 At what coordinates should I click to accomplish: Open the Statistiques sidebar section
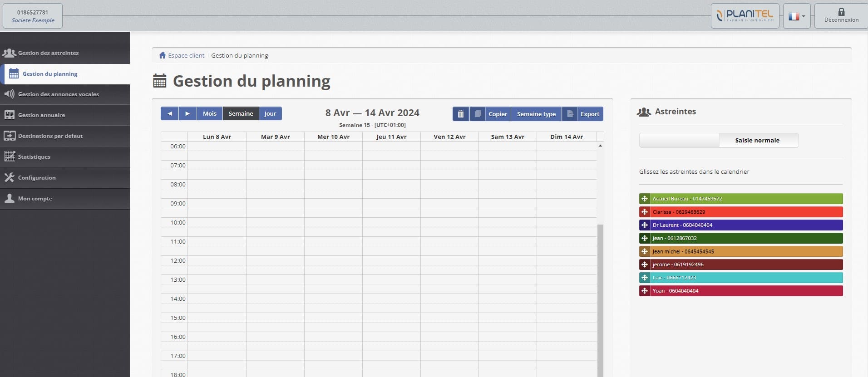click(34, 157)
